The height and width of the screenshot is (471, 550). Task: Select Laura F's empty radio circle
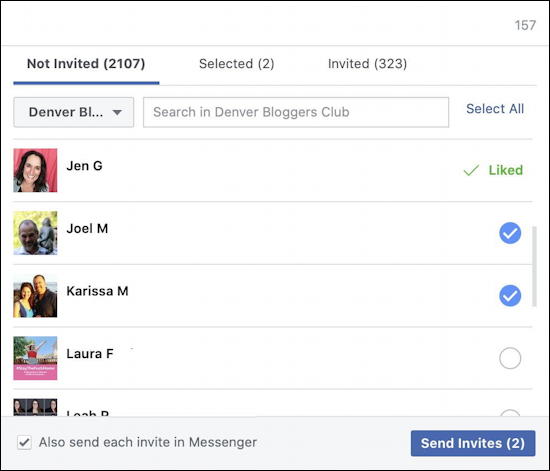(510, 358)
